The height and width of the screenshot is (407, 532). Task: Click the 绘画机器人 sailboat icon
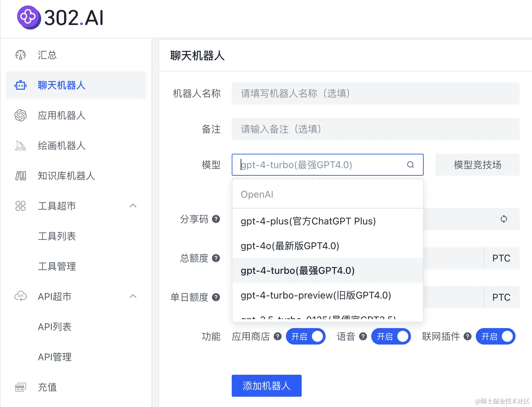pyautogui.click(x=21, y=146)
